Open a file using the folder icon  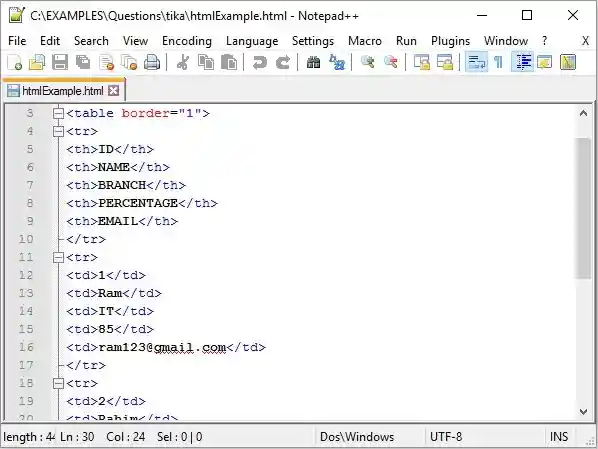click(37, 62)
